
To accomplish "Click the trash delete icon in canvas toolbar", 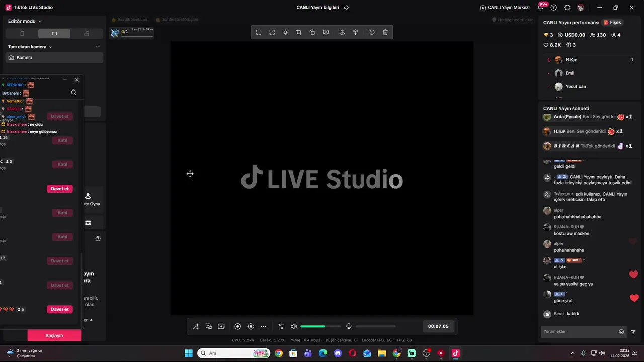I will click(385, 32).
